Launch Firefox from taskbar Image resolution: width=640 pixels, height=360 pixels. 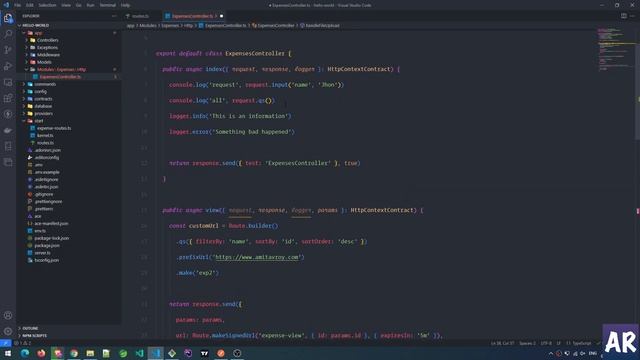point(41,353)
